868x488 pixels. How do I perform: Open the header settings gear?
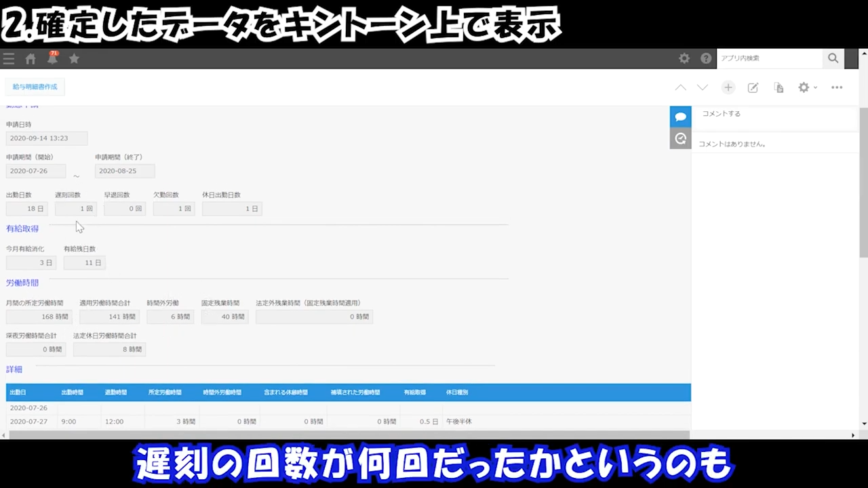pyautogui.click(x=684, y=59)
